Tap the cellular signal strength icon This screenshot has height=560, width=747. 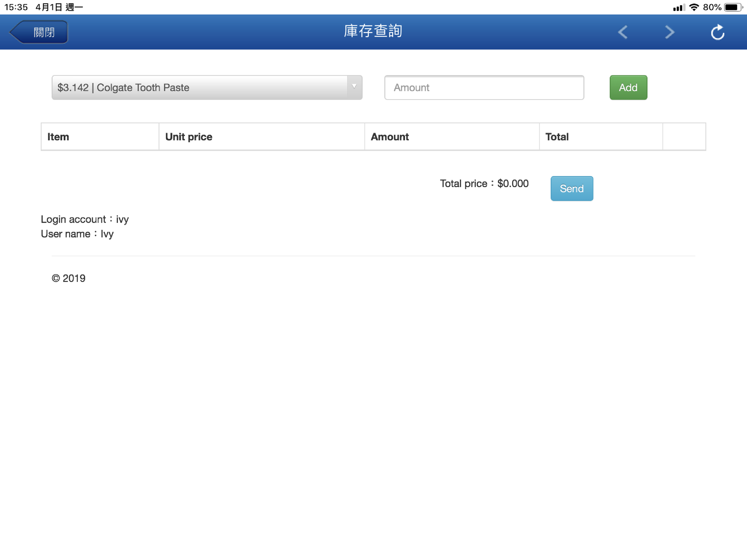tap(678, 7)
